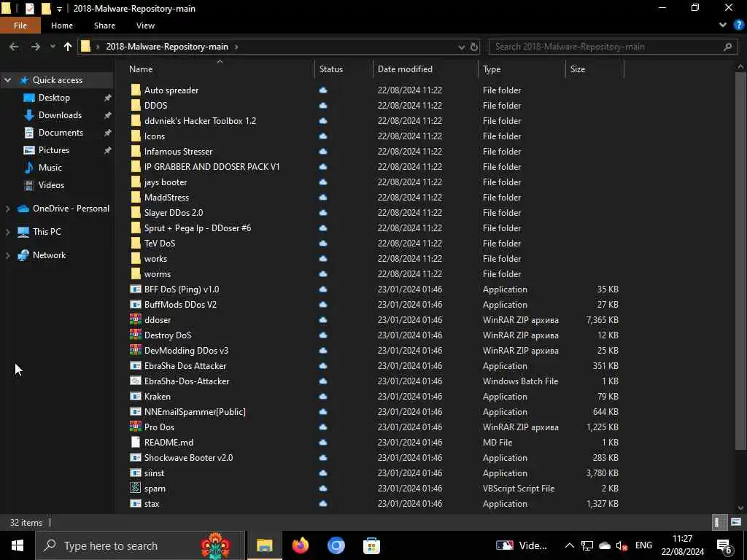The width and height of the screenshot is (747, 560).
Task: Click the spam VBScript file icon
Action: pyautogui.click(x=136, y=488)
